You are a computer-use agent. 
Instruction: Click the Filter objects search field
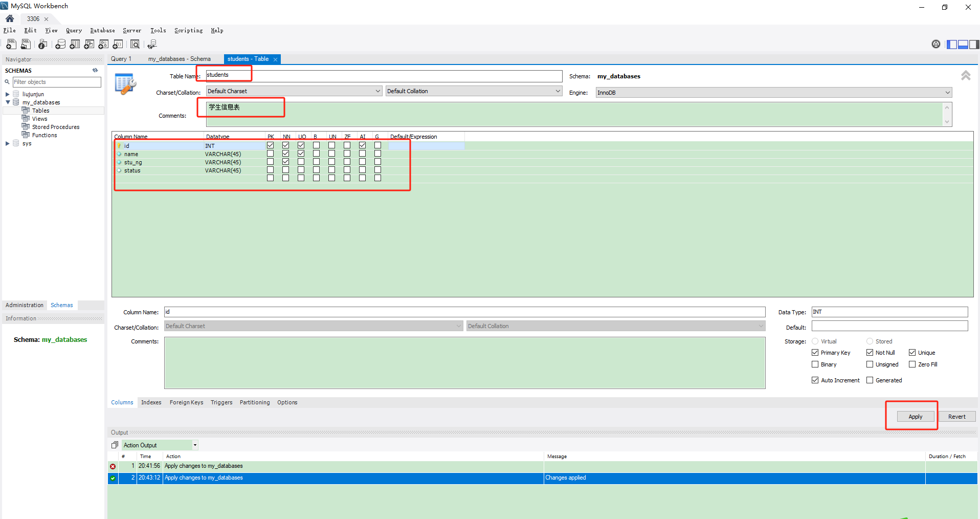tap(57, 82)
